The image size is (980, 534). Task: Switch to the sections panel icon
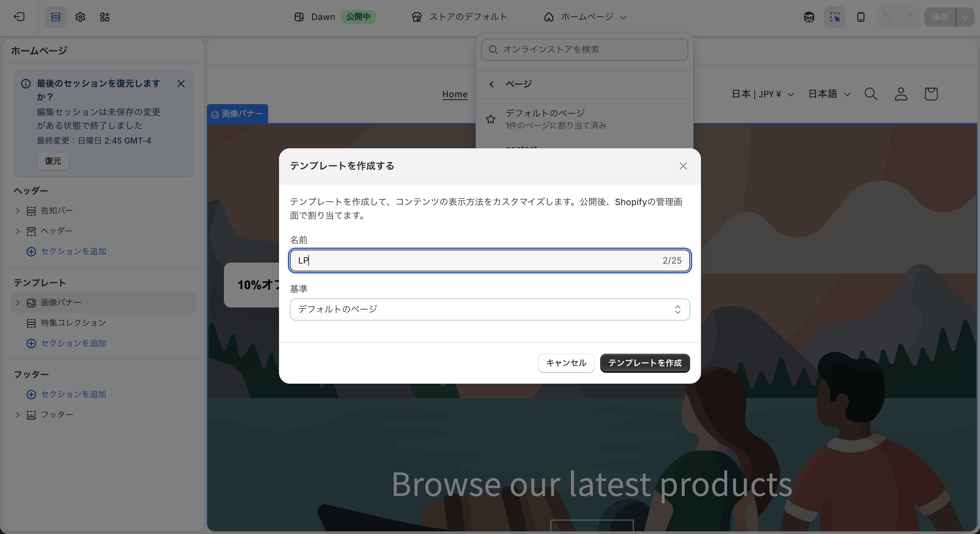[x=55, y=17]
